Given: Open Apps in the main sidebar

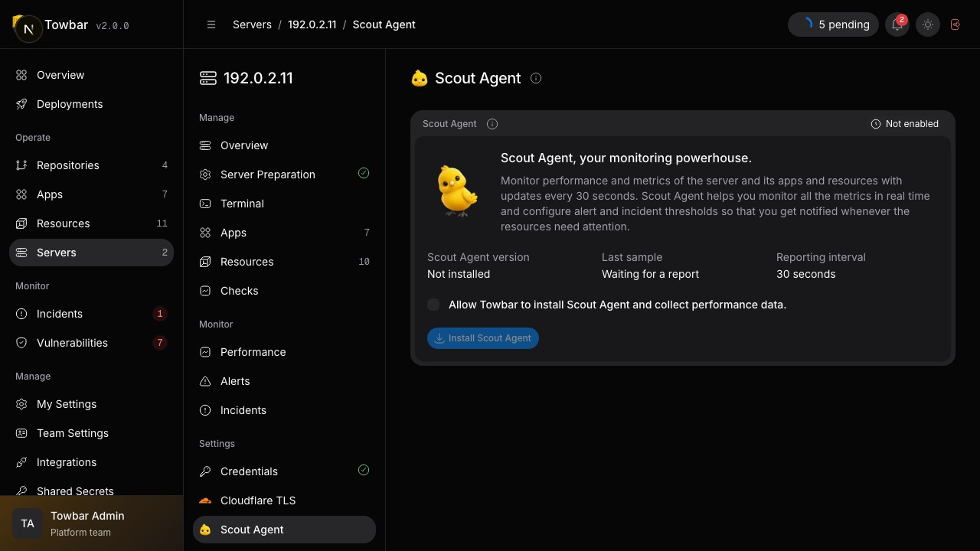Looking at the screenshot, I should coord(91,194).
